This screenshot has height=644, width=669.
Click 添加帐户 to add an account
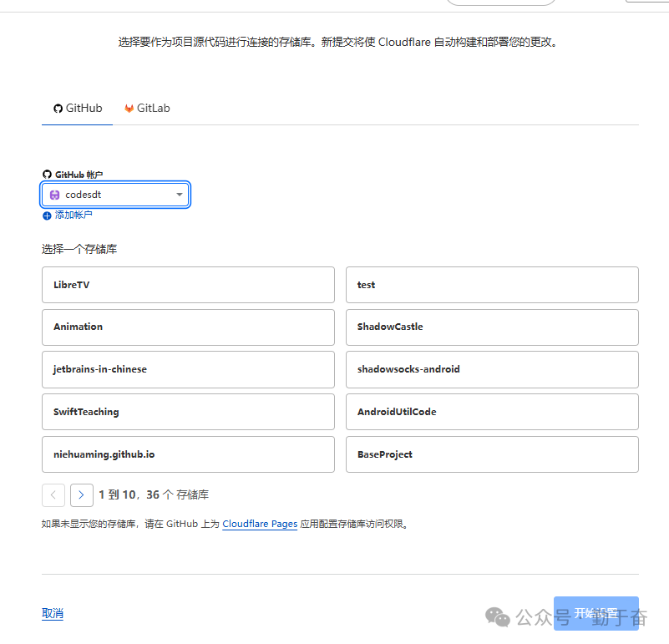pos(72,215)
